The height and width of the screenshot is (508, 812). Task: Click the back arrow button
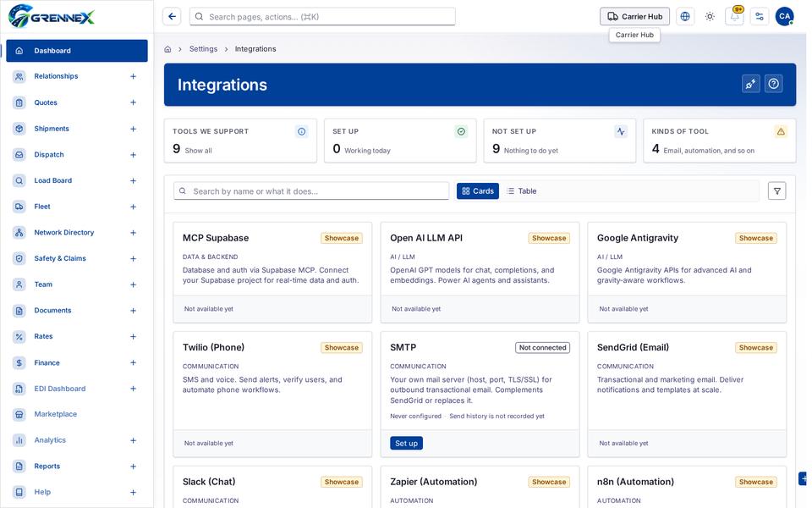pyautogui.click(x=172, y=17)
